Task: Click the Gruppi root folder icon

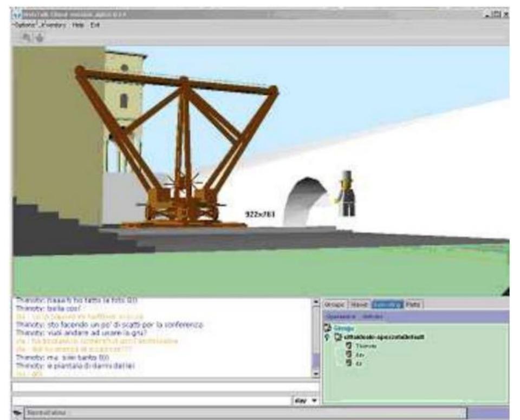Action: tap(328, 328)
